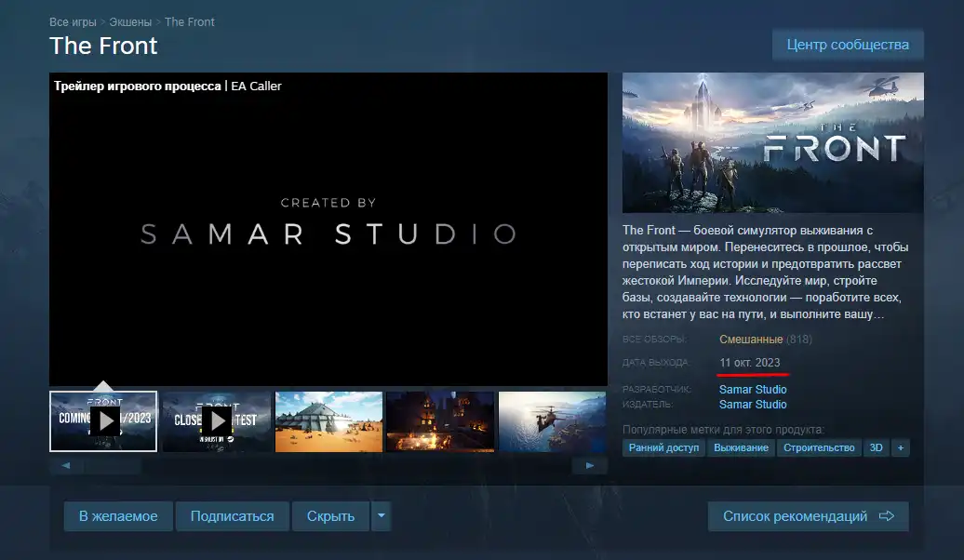
Task: Click 'The Front' breadcrumb link
Action: (190, 22)
